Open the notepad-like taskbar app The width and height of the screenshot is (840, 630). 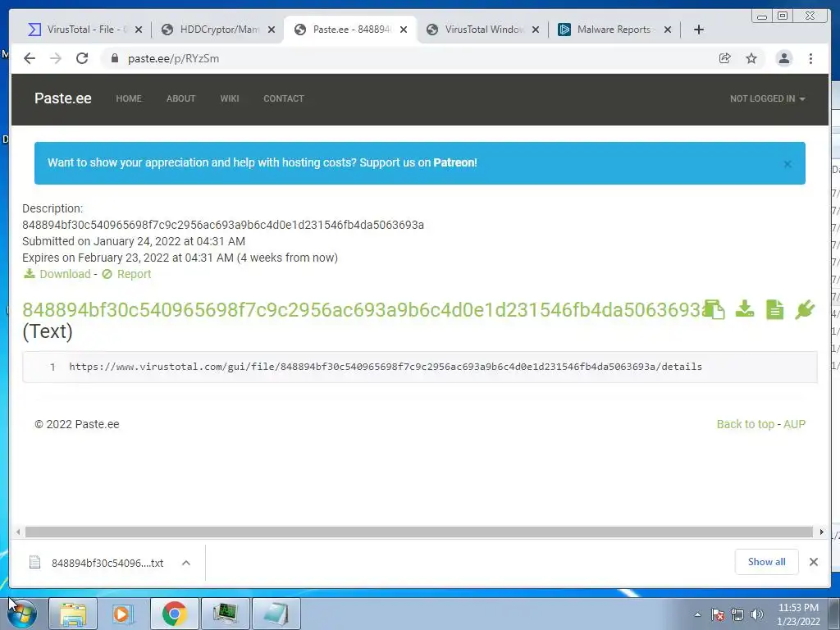pos(276,614)
